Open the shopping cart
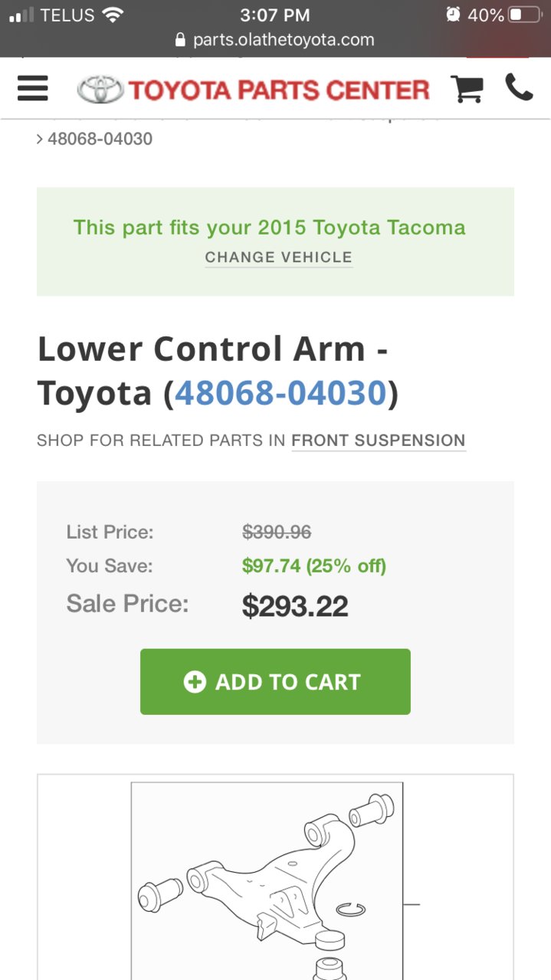This screenshot has height=980, width=551. pos(467,89)
